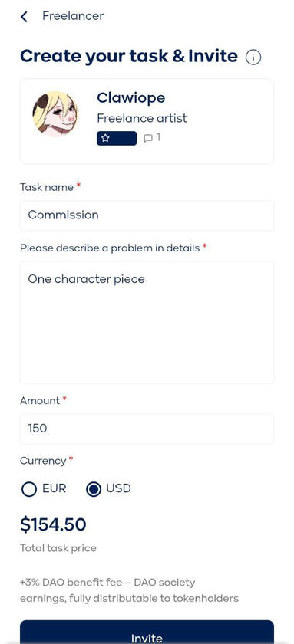Select the USD radio button
The width and height of the screenshot is (294, 644).
[94, 489]
